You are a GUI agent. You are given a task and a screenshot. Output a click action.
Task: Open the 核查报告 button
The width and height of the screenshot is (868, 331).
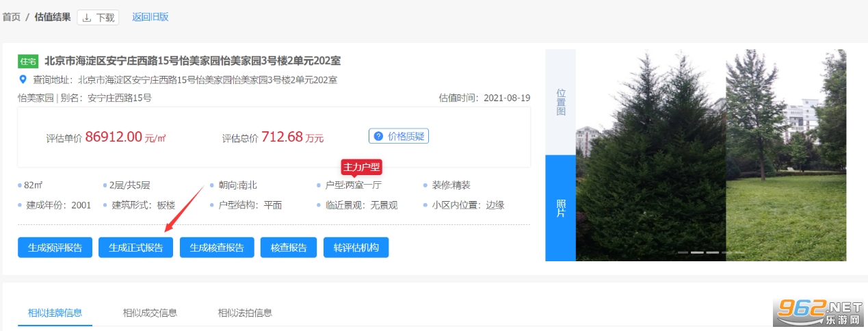pyautogui.click(x=289, y=248)
